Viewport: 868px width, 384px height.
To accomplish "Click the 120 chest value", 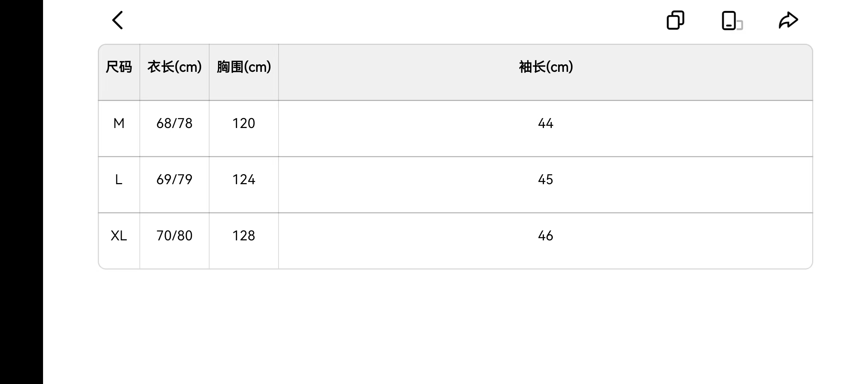I will point(244,123).
